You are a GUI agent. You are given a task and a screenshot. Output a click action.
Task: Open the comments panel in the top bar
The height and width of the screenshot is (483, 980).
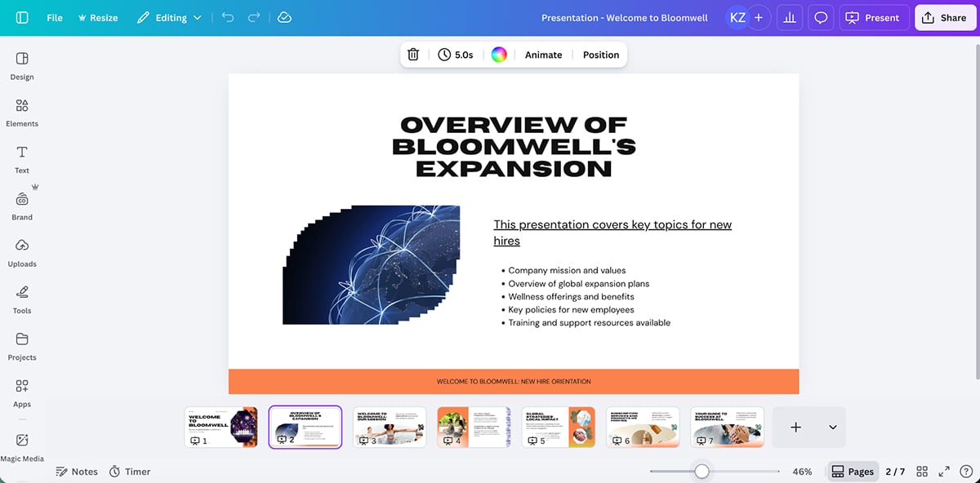pos(820,17)
